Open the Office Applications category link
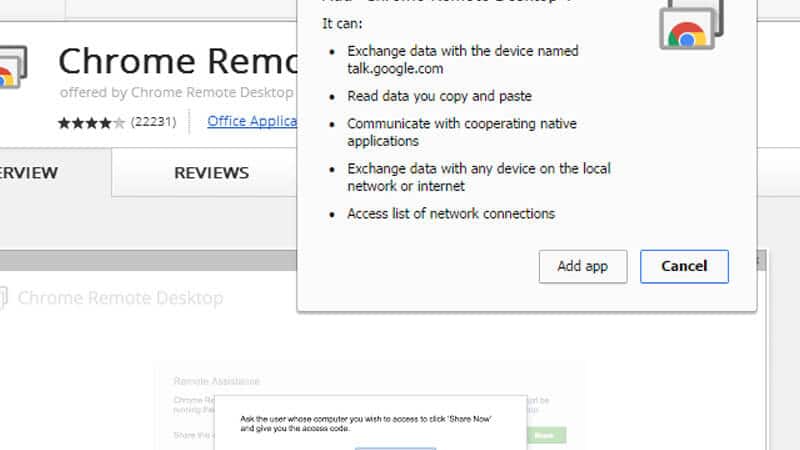The width and height of the screenshot is (800, 450). (x=252, y=121)
